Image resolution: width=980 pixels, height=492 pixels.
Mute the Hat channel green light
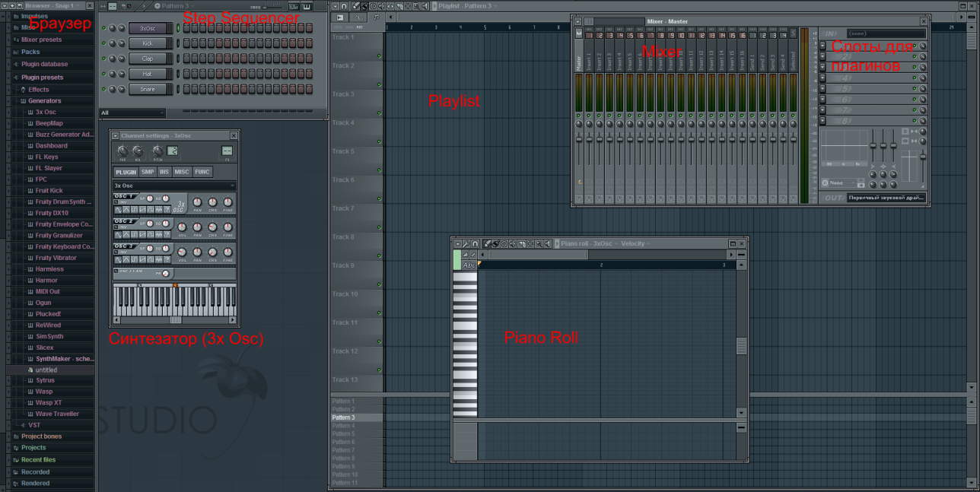point(103,74)
